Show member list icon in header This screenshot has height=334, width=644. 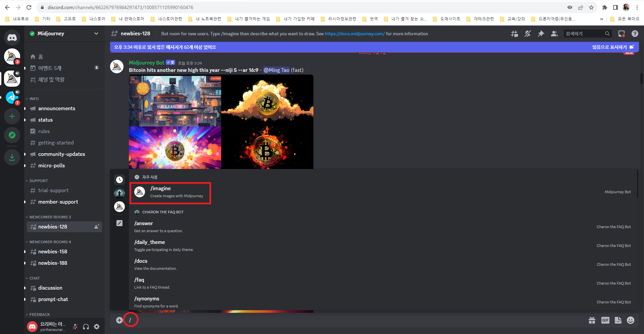point(554,34)
